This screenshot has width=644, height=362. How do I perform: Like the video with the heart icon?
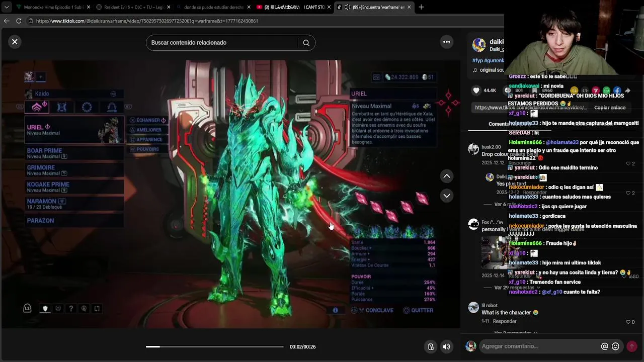tap(476, 90)
